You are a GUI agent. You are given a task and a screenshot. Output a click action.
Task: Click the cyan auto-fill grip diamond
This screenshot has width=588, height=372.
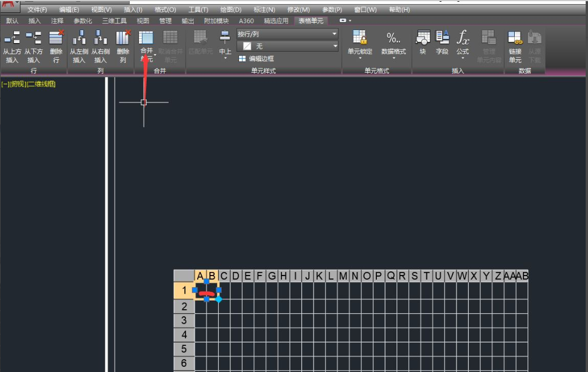click(x=219, y=299)
